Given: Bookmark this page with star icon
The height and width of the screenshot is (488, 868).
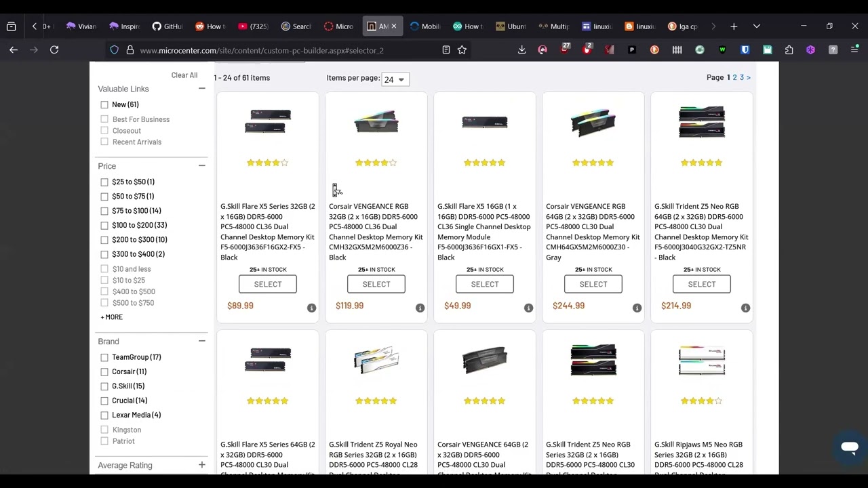Looking at the screenshot, I should pyautogui.click(x=462, y=49).
